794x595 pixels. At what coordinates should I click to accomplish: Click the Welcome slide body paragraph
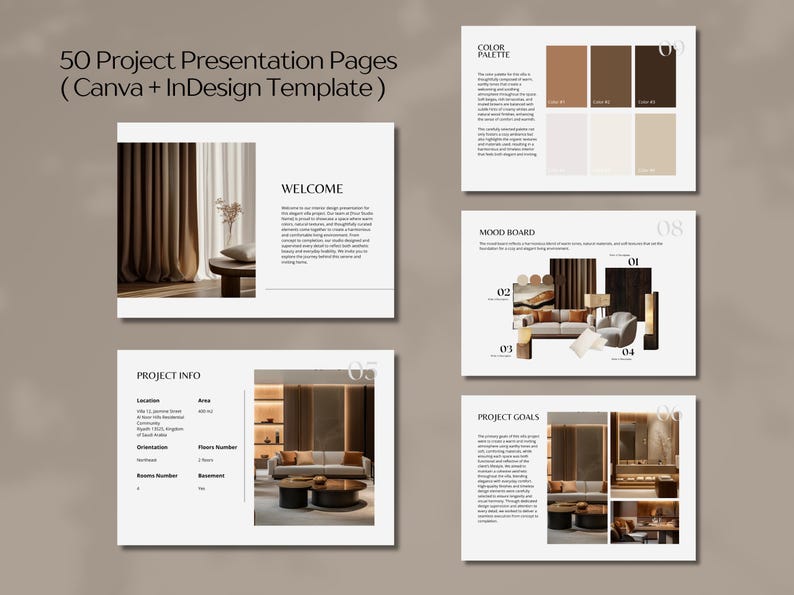click(x=327, y=235)
